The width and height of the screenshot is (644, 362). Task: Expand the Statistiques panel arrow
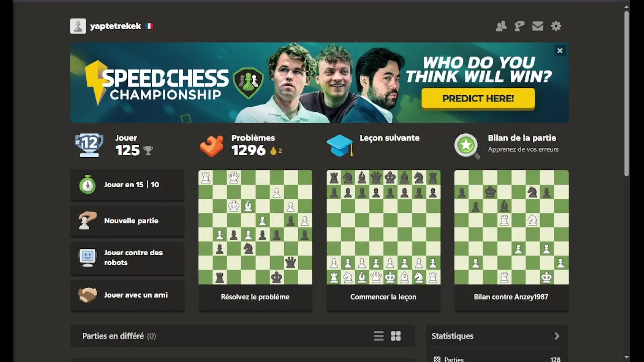pos(557,336)
